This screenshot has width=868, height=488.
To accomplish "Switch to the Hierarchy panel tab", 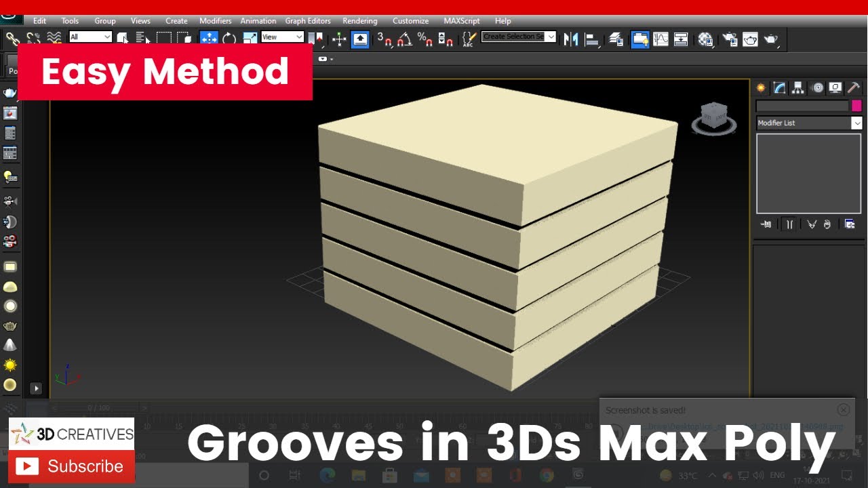I will tap(798, 87).
